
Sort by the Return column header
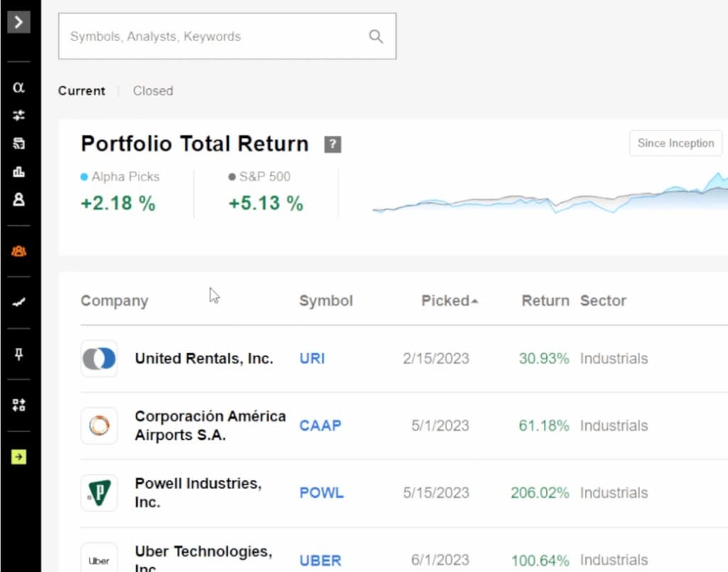(x=545, y=301)
